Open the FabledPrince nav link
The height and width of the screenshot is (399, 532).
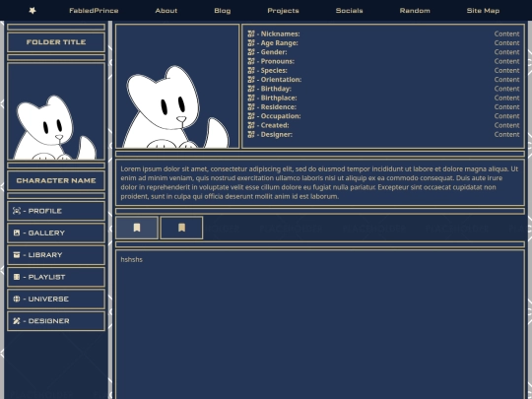pos(94,11)
